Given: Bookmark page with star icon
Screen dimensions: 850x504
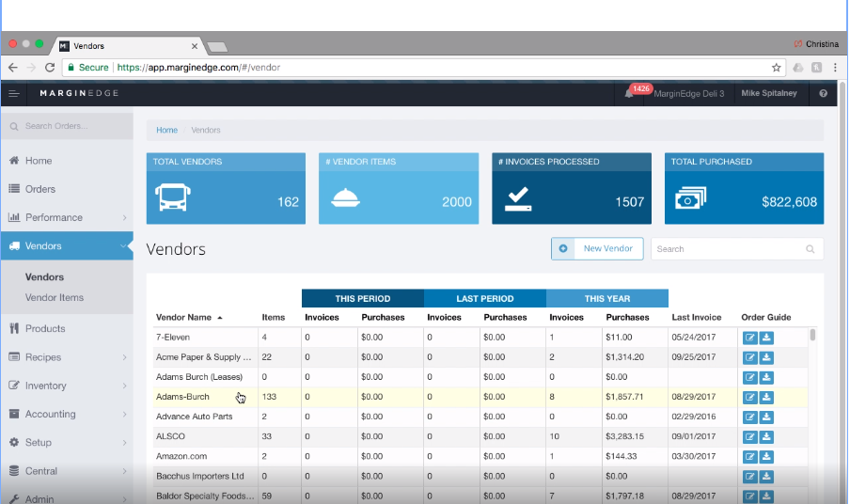Looking at the screenshot, I should (777, 68).
